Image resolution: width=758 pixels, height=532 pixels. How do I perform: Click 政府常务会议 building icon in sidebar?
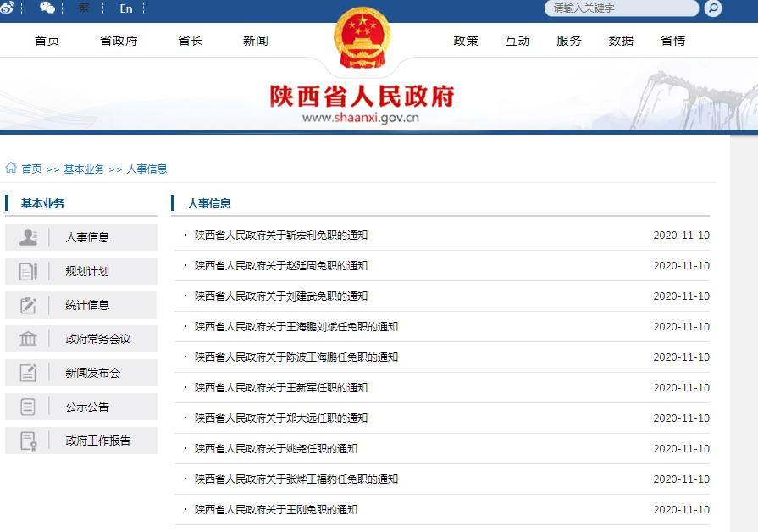tap(28, 339)
